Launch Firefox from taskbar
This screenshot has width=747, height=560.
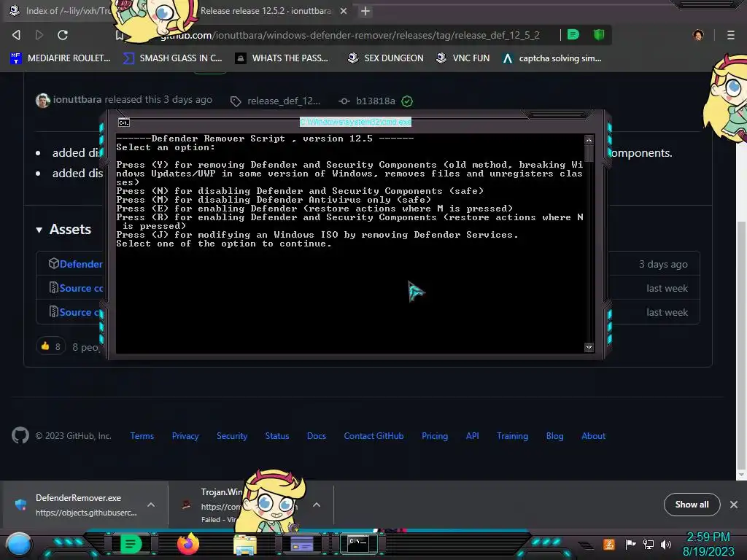click(187, 544)
